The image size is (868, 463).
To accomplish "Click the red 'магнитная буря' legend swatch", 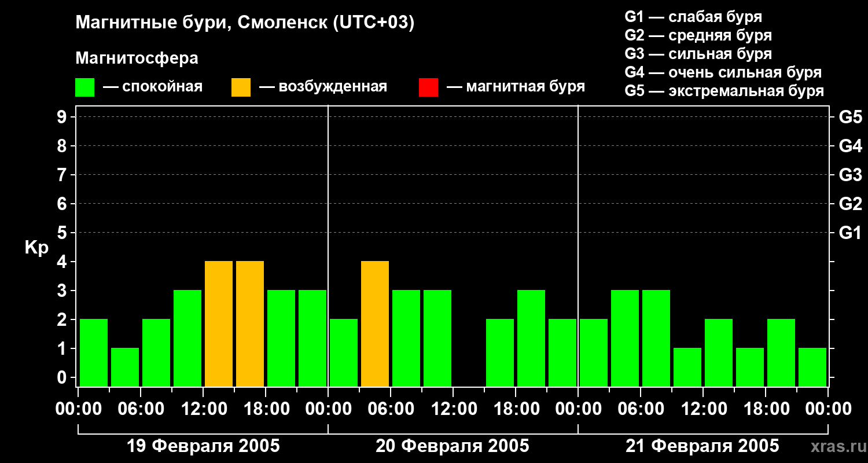I will click(x=428, y=87).
